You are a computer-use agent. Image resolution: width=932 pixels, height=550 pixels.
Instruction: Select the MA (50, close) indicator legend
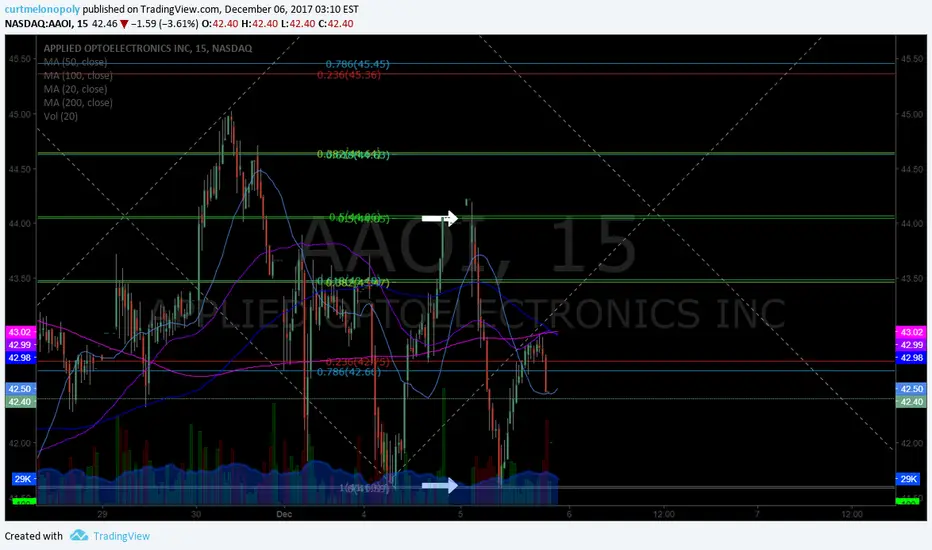75,62
